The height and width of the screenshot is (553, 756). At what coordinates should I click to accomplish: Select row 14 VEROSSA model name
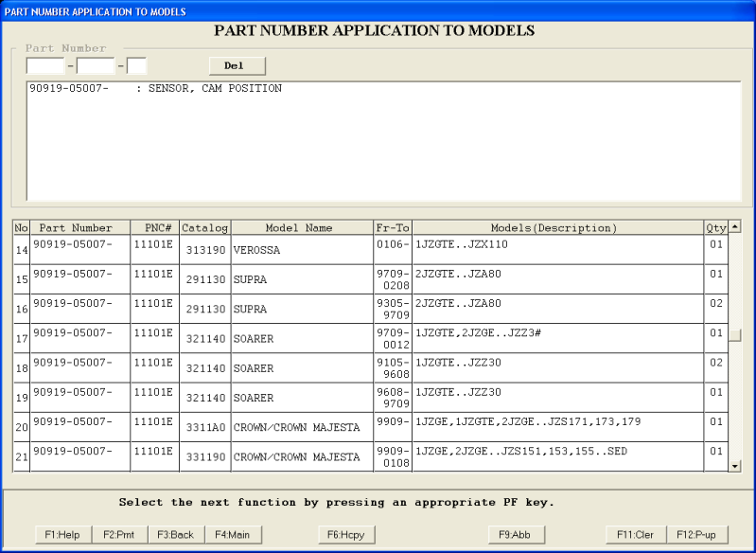pyautogui.click(x=302, y=250)
